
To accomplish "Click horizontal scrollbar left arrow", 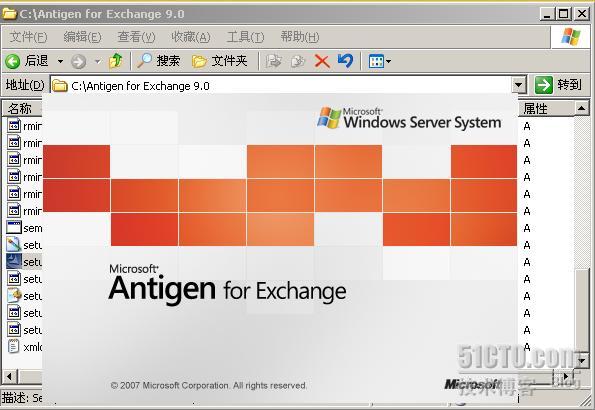I will [9, 377].
